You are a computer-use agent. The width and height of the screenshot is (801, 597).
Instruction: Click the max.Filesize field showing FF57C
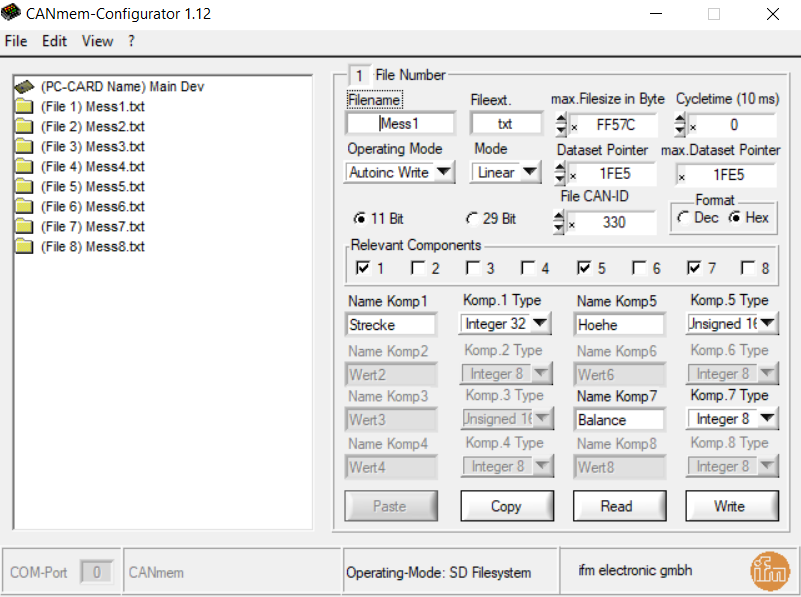coord(611,125)
